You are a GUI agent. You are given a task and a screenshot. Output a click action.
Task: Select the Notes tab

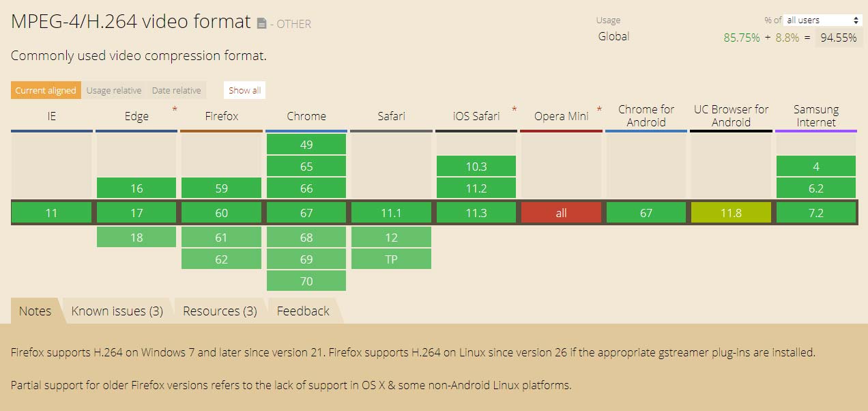pos(35,311)
